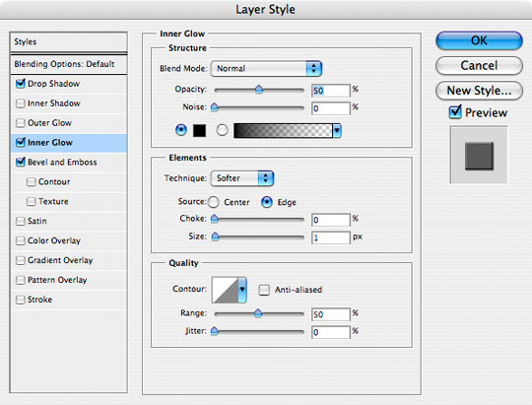Select the Center source radio button
532x405 pixels.
point(214,202)
